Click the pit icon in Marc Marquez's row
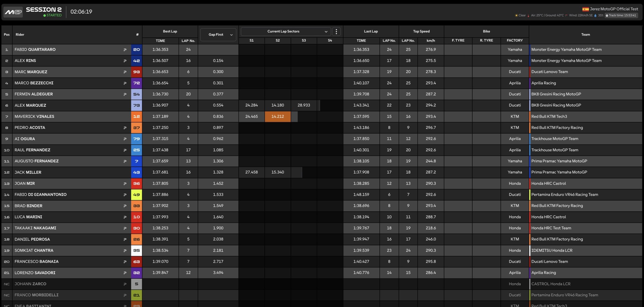Screen dimensions: 644x307 click(x=125, y=72)
